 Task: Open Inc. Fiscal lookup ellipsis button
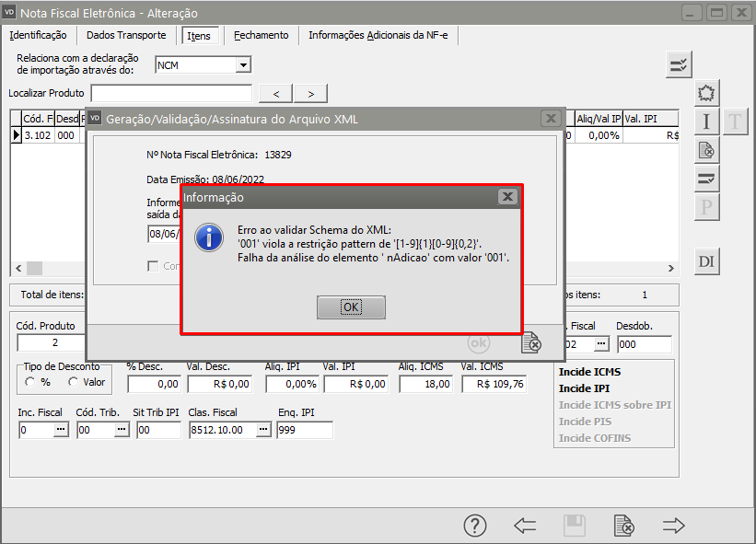61,430
